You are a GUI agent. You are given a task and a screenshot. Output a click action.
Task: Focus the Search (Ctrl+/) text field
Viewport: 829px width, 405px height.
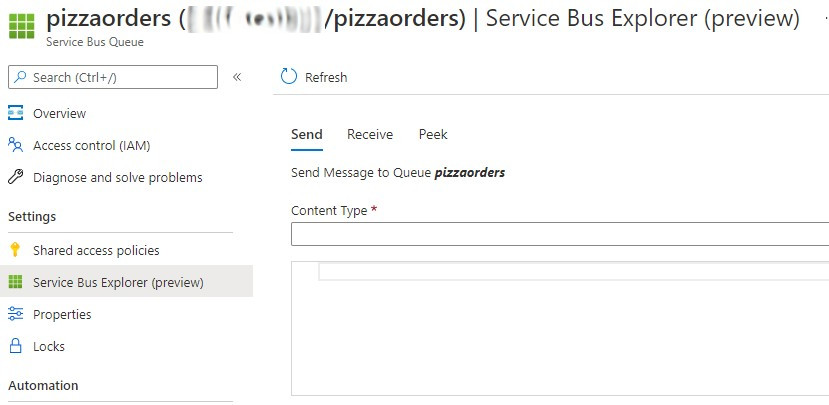tap(120, 77)
